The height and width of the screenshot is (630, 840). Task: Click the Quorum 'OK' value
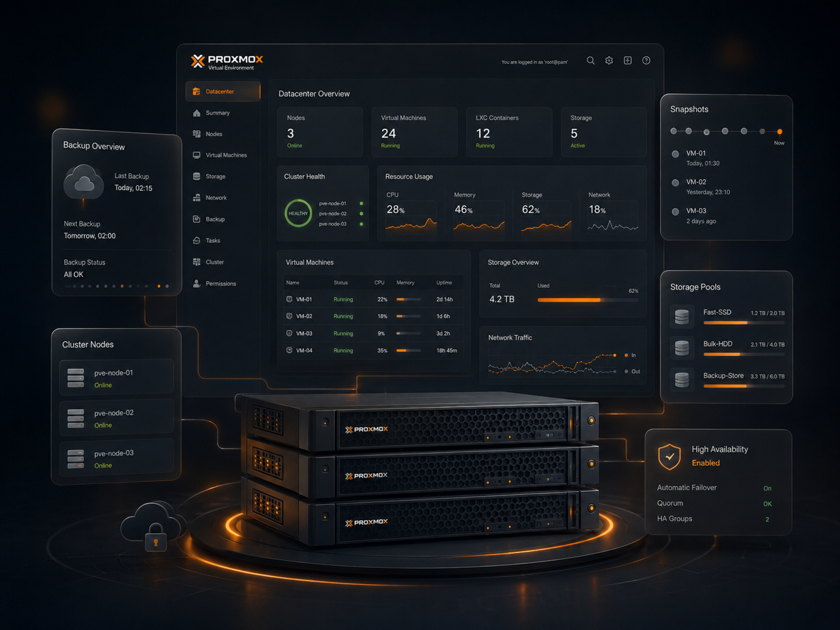point(767,504)
